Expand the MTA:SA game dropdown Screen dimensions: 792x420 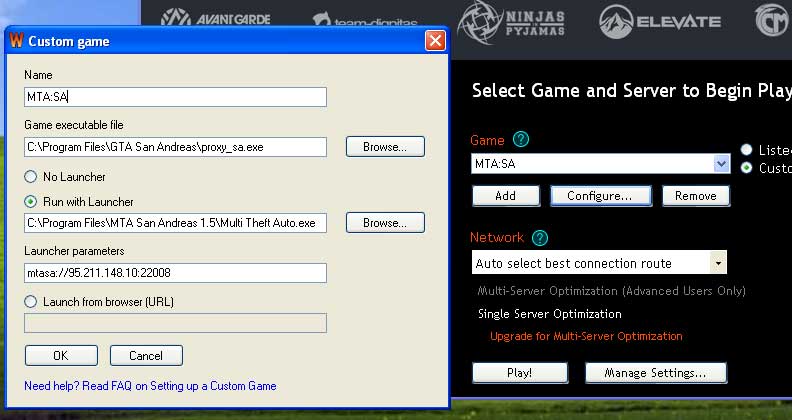(x=722, y=164)
